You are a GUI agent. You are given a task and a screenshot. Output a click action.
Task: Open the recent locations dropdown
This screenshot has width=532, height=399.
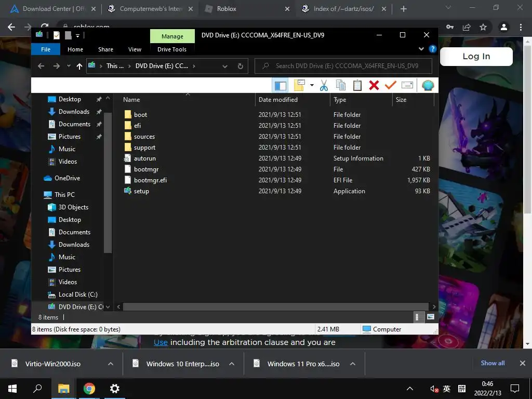pos(69,66)
